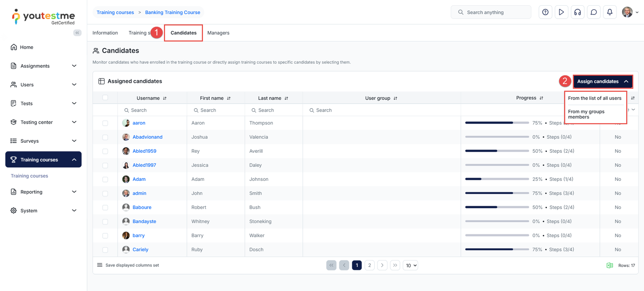Open Abled1959 user profile link
Viewport: 644px width, 291px height.
[144, 151]
